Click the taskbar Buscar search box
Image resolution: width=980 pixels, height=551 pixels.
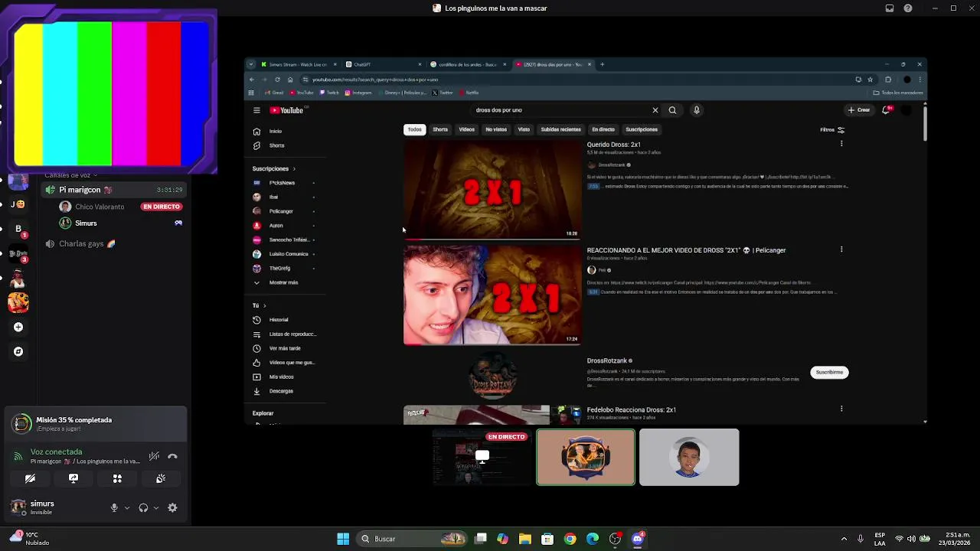[413, 539]
